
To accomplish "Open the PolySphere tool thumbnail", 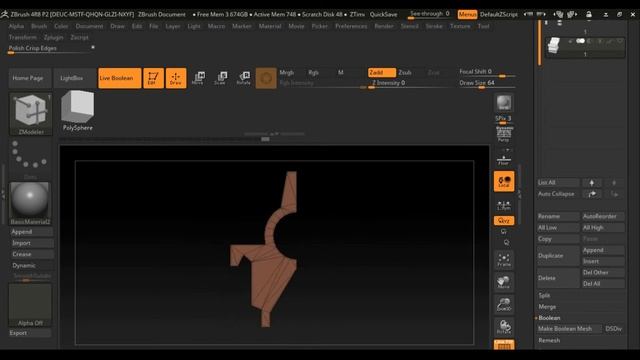I will coord(78,111).
